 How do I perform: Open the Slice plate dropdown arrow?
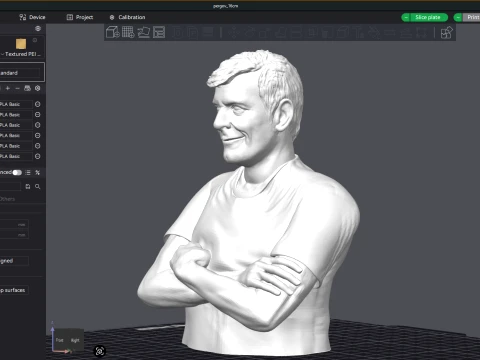coord(406,17)
